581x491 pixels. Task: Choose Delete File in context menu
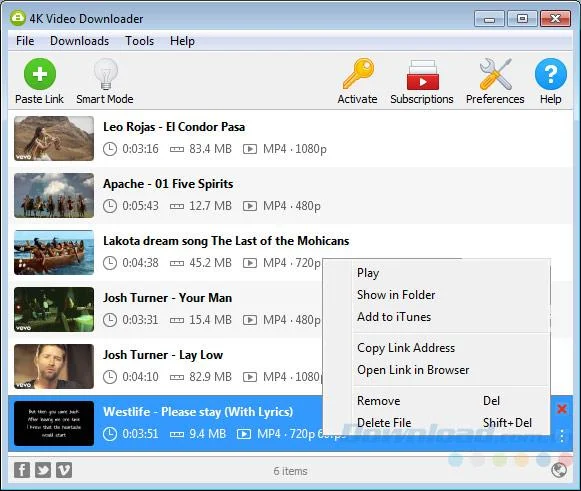tap(384, 423)
